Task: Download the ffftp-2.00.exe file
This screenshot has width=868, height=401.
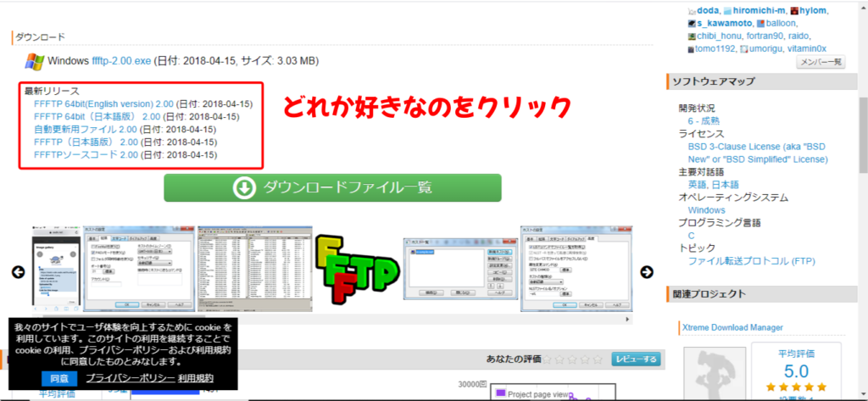Action: tap(122, 60)
